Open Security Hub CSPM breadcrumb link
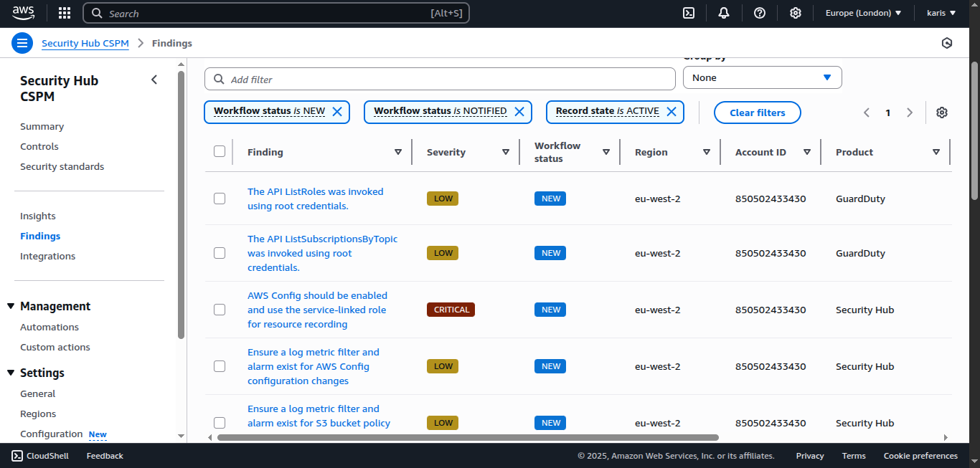The image size is (980, 468). [x=85, y=43]
